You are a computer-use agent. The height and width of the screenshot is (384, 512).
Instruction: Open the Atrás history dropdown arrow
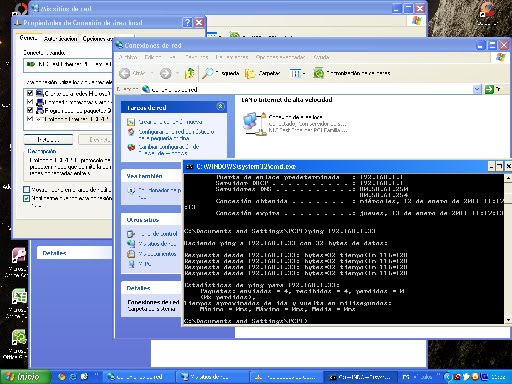pyautogui.click(x=152, y=73)
